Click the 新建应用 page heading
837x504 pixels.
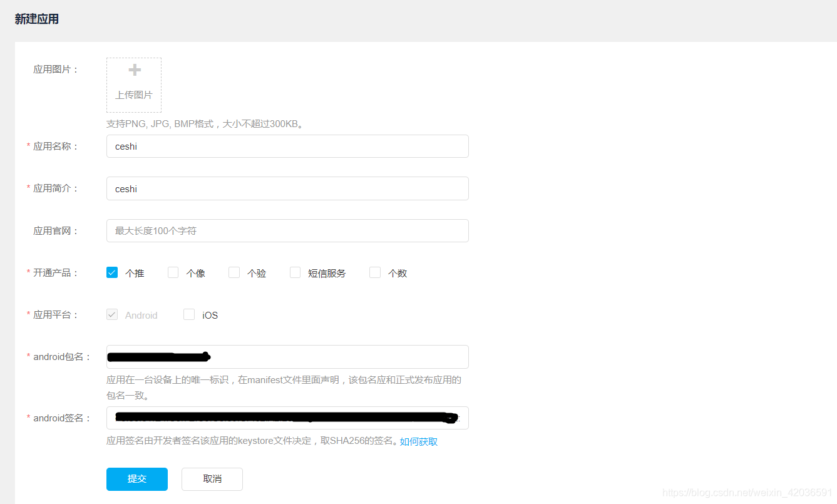[x=37, y=19]
